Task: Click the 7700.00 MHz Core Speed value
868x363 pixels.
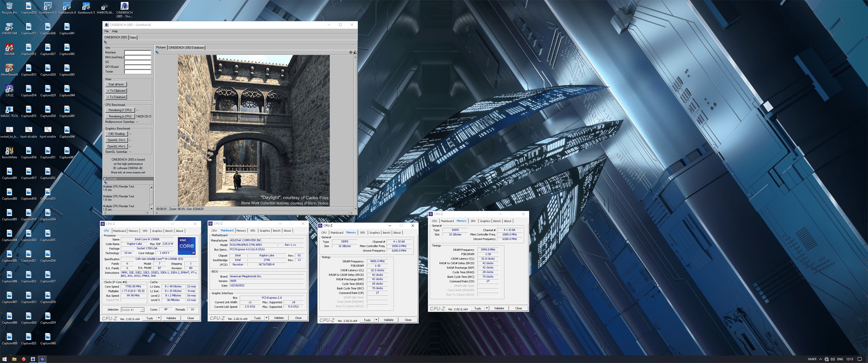Action: [x=133, y=287]
